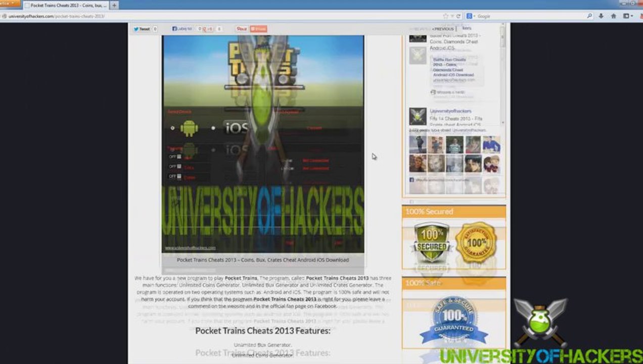The height and width of the screenshot is (364, 643).
Task: Reload the page with the refresh icon
Action: tap(458, 16)
